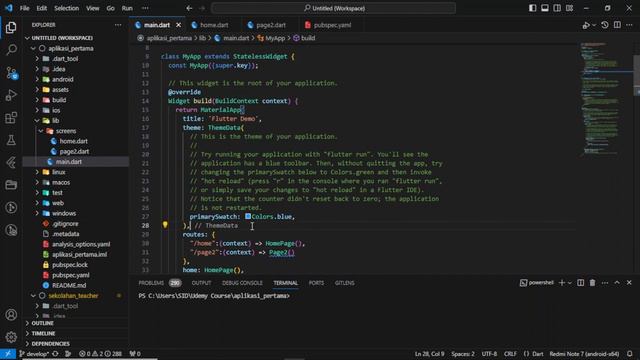Open Run and Debug view
The image size is (640, 360).
(x=11, y=95)
